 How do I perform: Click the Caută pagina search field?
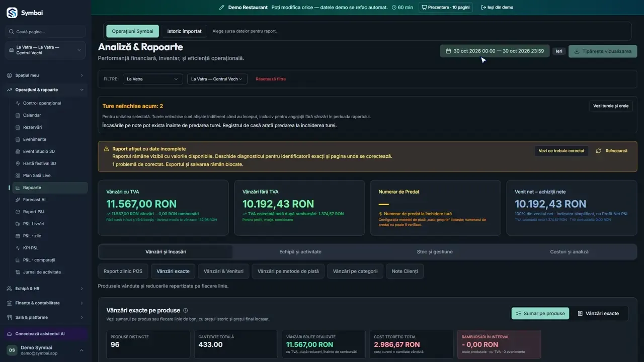click(x=45, y=32)
